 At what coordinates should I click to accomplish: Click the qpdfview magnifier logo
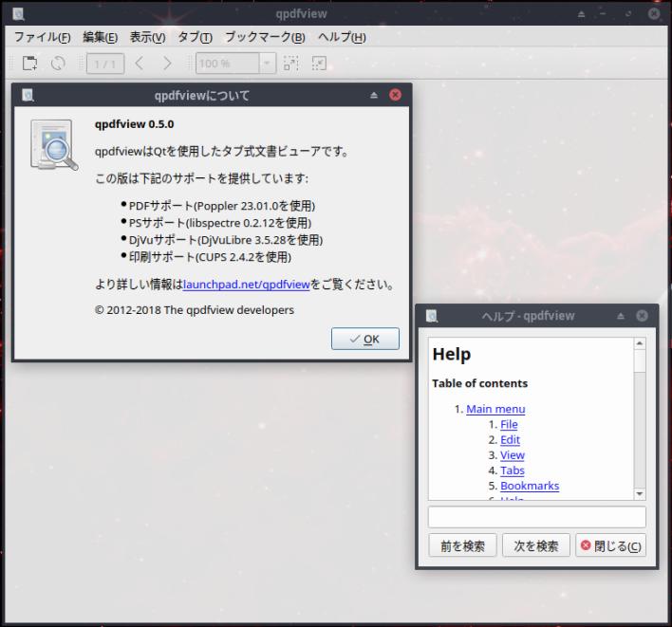tap(53, 145)
